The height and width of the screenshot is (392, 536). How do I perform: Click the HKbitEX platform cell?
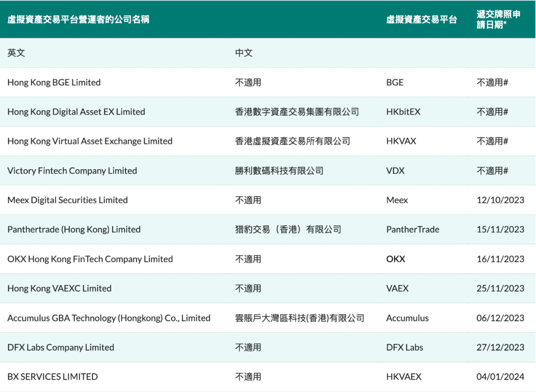coord(403,112)
